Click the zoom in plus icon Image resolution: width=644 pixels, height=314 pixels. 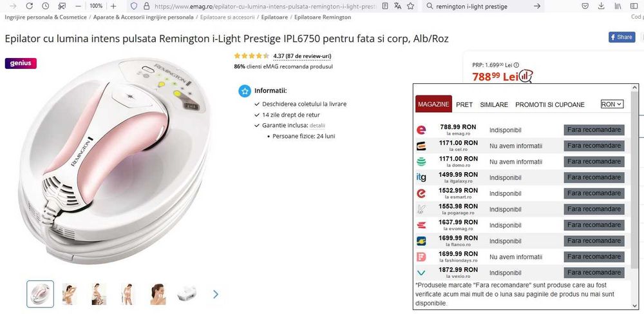(x=113, y=6)
